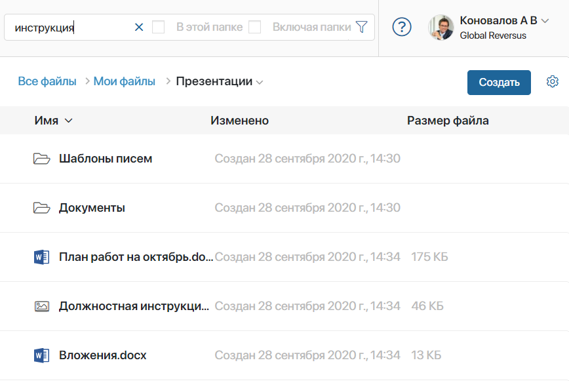The width and height of the screenshot is (569, 392).
Task: Click the Создать button
Action: (499, 83)
